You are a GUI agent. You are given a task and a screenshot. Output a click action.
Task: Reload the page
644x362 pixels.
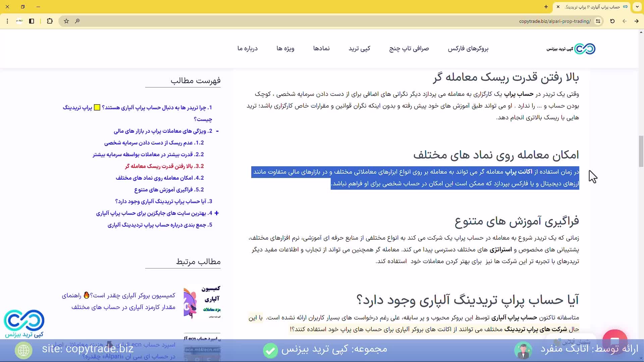point(612,21)
